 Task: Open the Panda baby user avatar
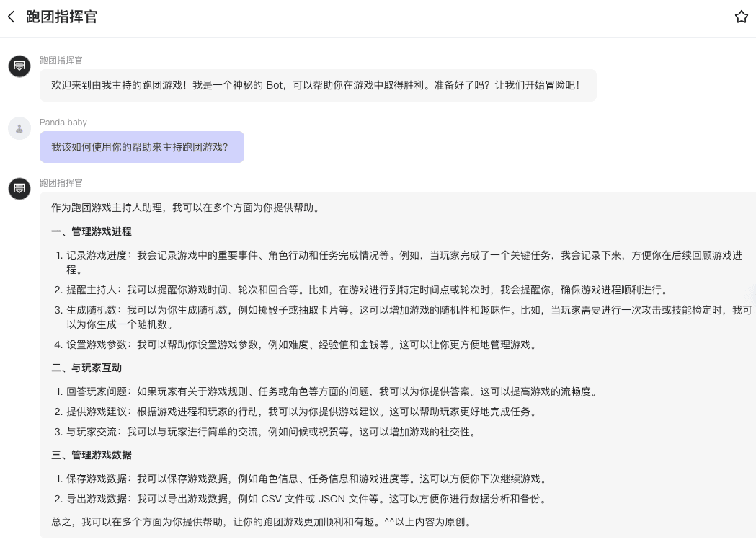[x=19, y=128]
